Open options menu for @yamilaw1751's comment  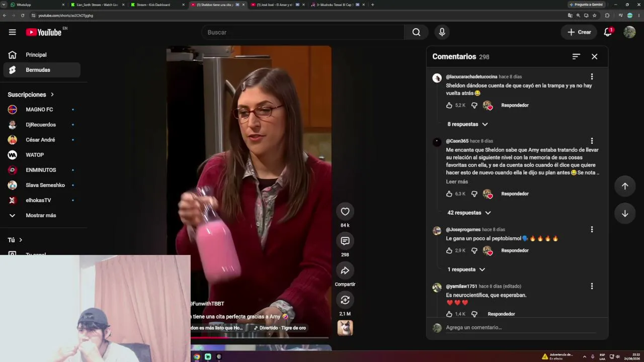pyautogui.click(x=592, y=286)
